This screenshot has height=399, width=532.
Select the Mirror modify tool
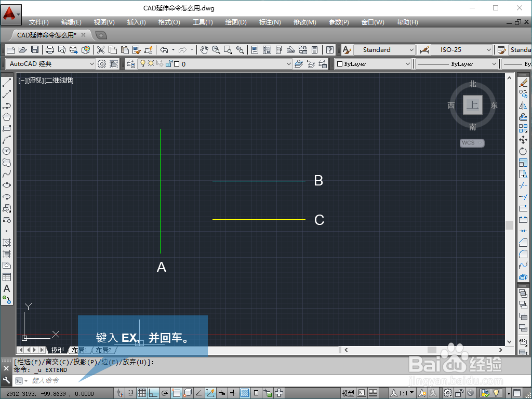[523, 105]
